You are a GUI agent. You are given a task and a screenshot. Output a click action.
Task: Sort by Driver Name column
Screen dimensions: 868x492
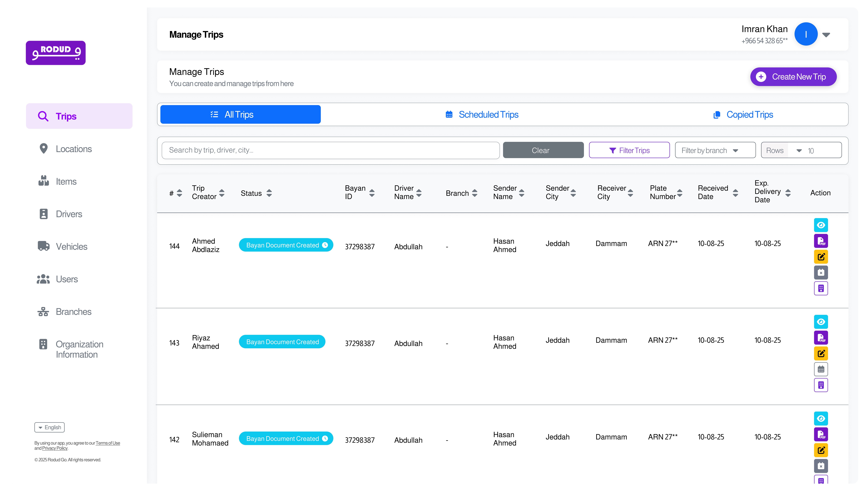[x=419, y=193]
